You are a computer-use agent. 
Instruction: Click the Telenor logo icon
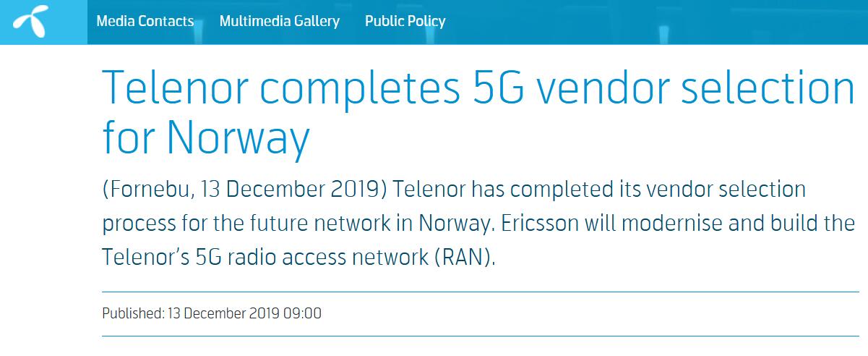(x=30, y=22)
